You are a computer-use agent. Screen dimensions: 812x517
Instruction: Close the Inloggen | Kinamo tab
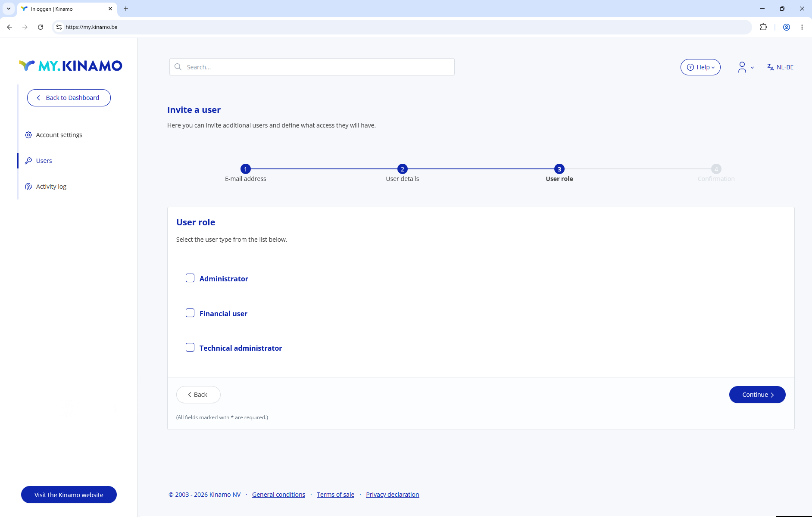(x=110, y=9)
